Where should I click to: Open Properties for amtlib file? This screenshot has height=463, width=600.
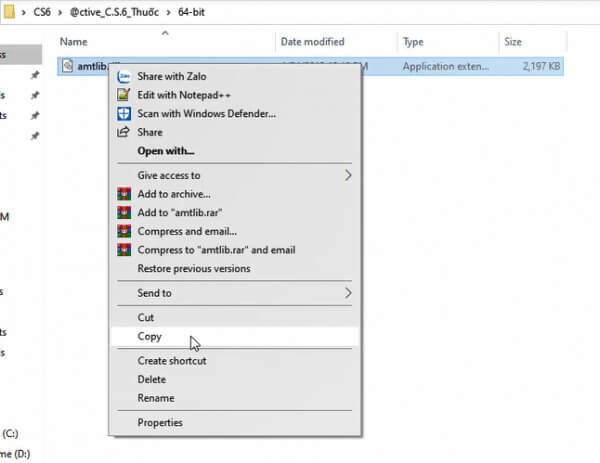160,423
